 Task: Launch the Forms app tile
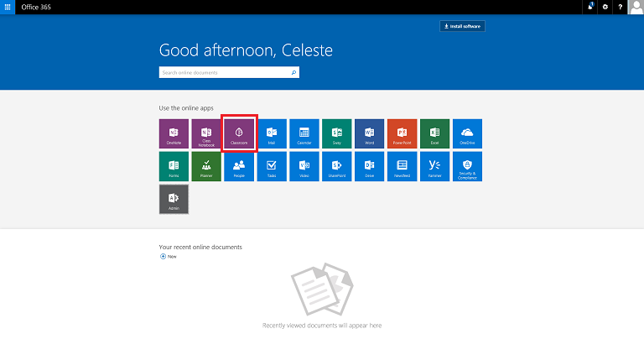[x=174, y=166]
